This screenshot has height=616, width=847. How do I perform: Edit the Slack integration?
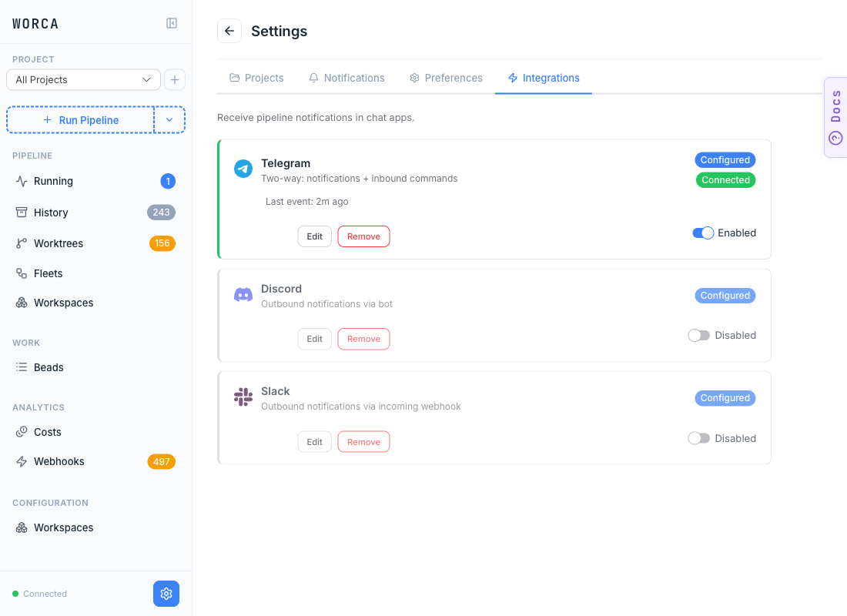pyautogui.click(x=314, y=442)
